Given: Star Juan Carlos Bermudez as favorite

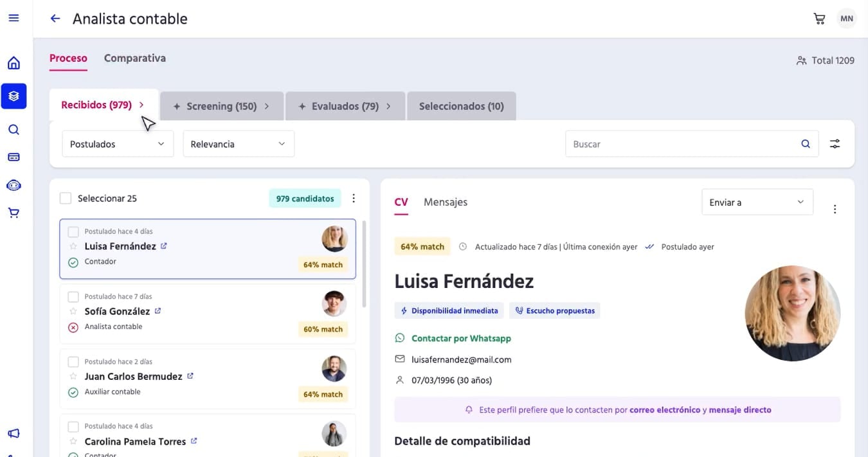Looking at the screenshot, I should click(73, 377).
